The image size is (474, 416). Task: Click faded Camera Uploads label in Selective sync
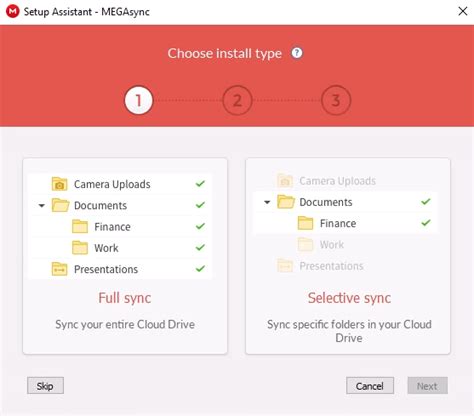click(x=337, y=181)
